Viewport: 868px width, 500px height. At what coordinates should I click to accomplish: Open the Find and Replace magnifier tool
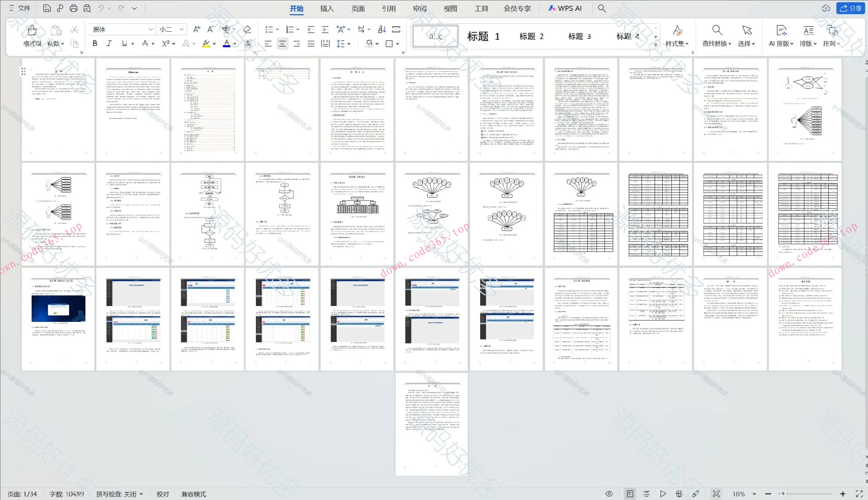coord(717,30)
